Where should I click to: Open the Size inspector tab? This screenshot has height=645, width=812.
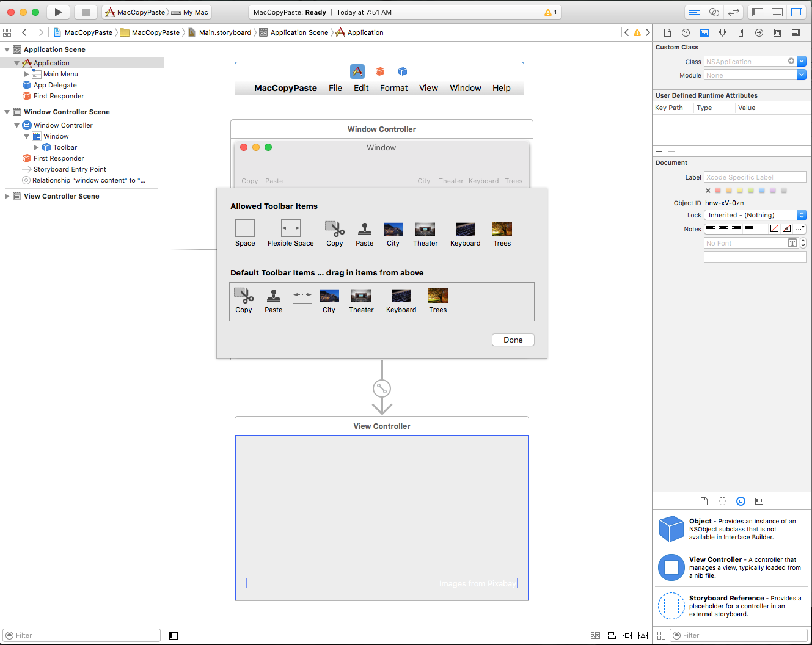(x=741, y=32)
